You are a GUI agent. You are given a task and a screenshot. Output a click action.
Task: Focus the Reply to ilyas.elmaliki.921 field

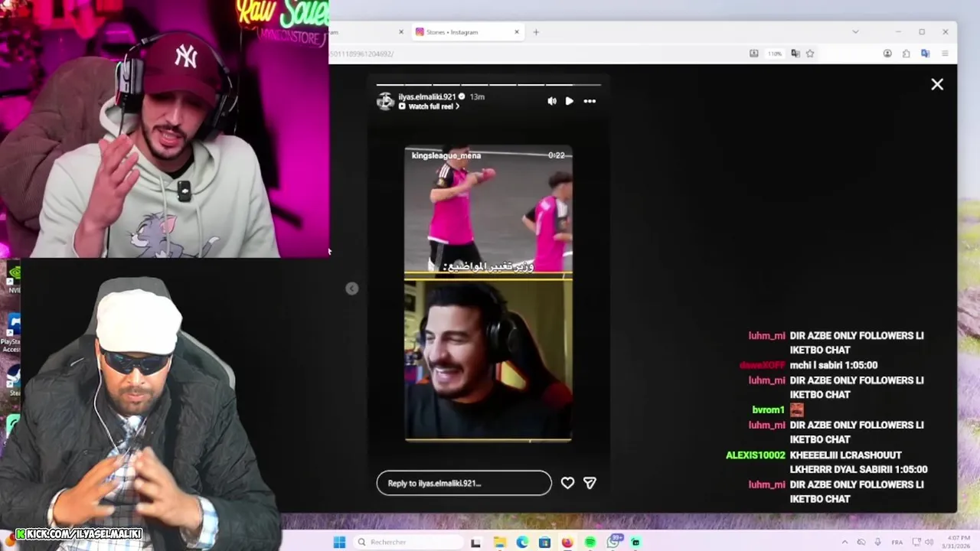click(464, 483)
